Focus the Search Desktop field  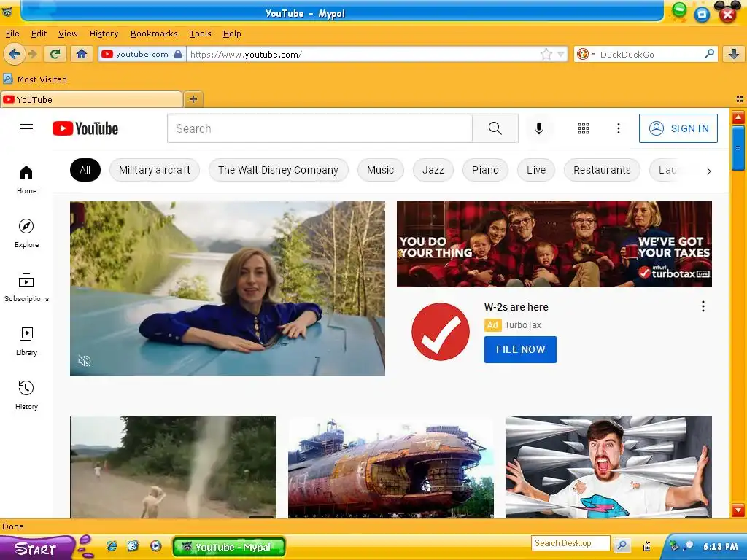[570, 543]
